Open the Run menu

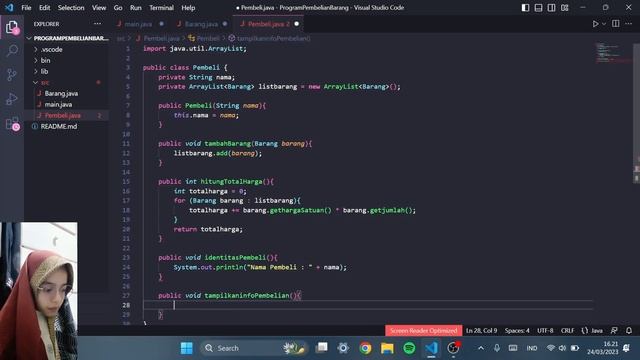[136, 8]
